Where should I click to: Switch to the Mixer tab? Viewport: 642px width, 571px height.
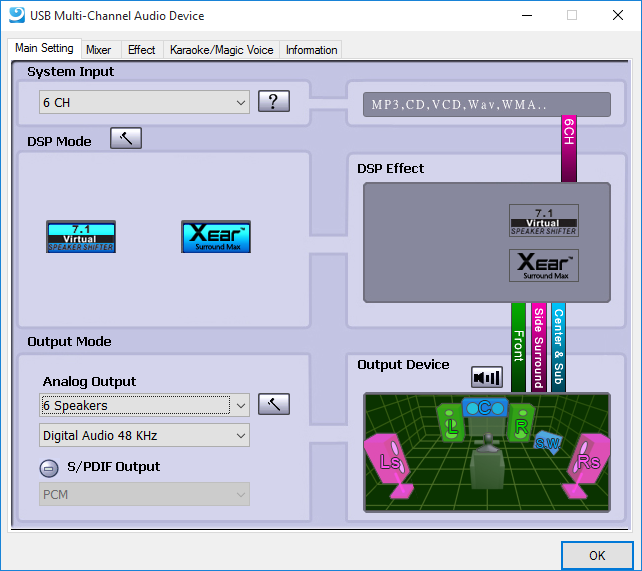[98, 49]
